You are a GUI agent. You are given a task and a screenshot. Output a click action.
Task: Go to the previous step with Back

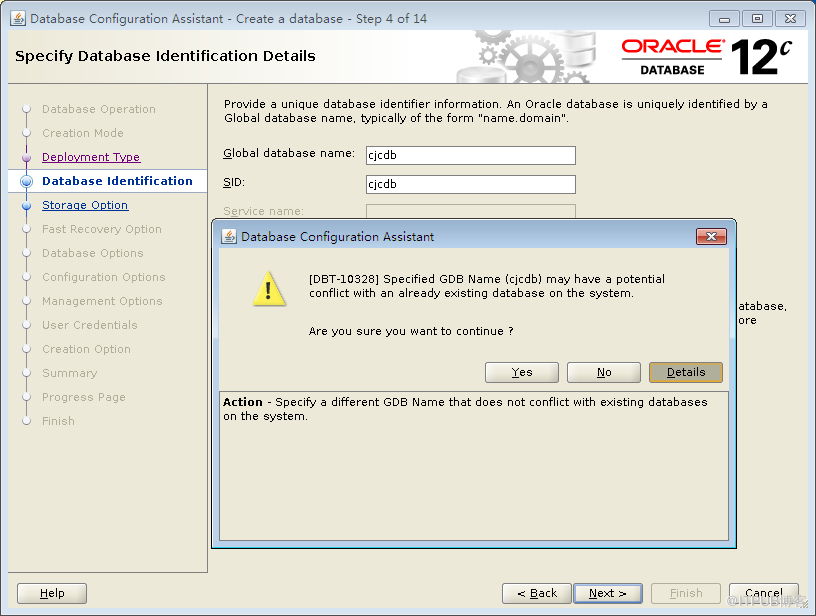coord(537,593)
